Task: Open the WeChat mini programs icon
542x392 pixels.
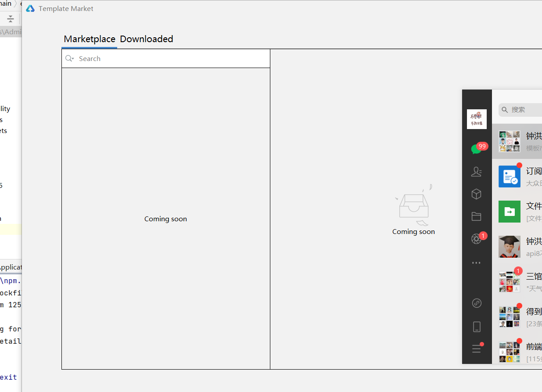Action: point(477,303)
